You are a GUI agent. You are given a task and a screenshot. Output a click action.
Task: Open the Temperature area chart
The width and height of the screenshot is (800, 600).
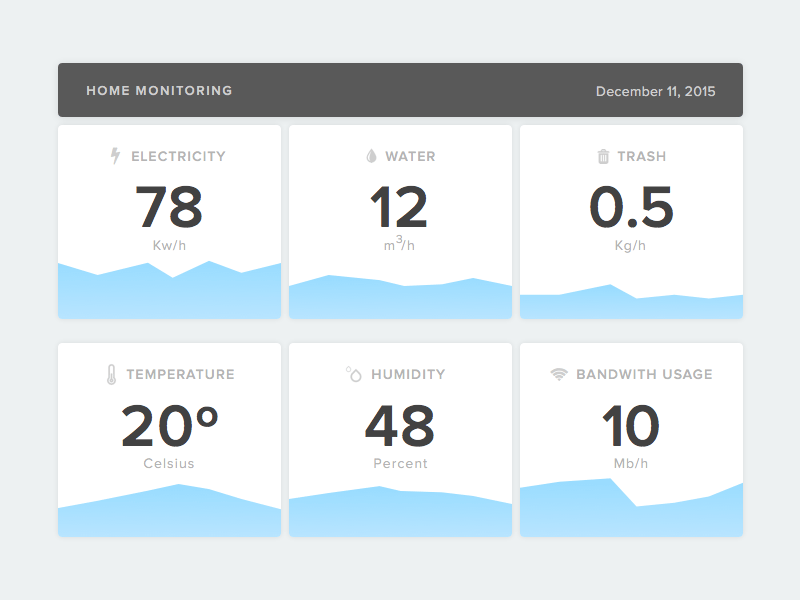pos(169,510)
